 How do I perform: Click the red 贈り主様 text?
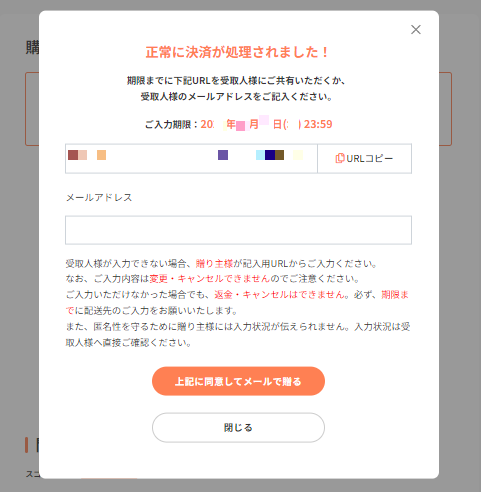click(x=214, y=264)
